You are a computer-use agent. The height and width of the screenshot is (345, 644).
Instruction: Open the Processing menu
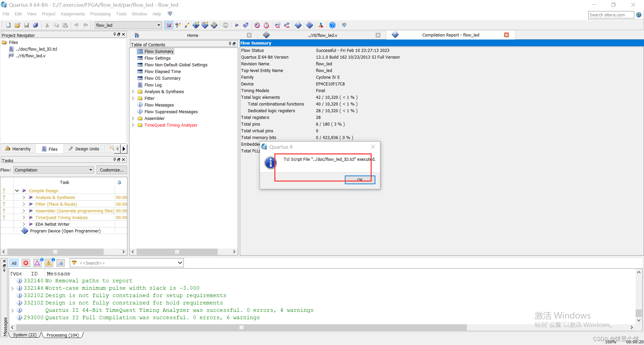[x=100, y=14]
